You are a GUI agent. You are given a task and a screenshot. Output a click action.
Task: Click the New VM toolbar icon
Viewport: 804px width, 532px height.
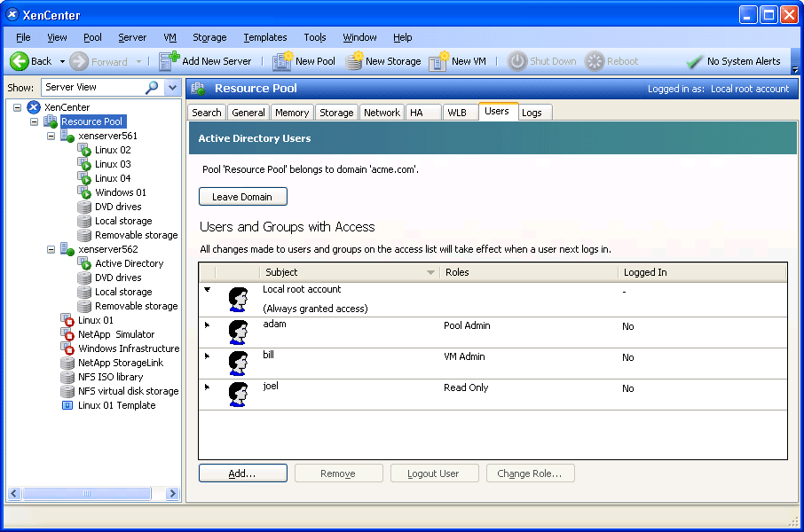pyautogui.click(x=439, y=61)
